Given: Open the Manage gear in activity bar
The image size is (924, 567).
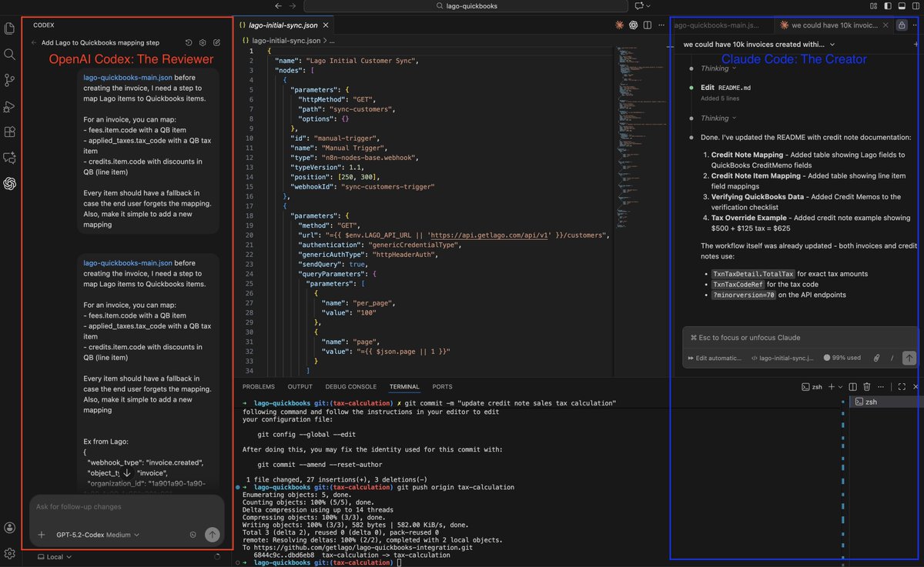Looking at the screenshot, I should click(x=9, y=553).
